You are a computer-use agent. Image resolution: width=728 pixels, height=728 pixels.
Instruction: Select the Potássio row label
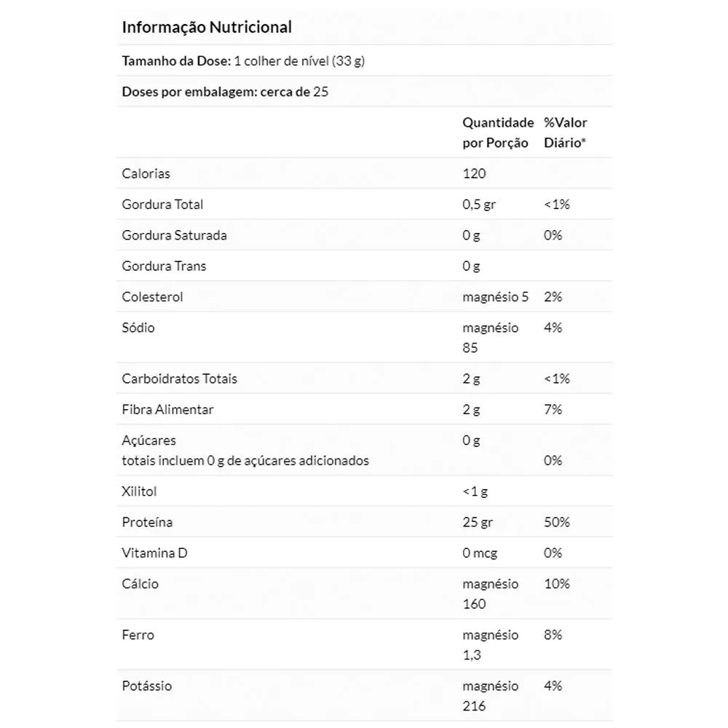pyautogui.click(x=147, y=686)
